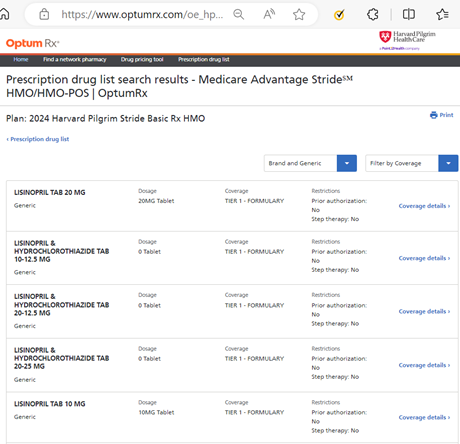460x444 pixels.
Task: Open the Norton checkmark extension icon
Action: tap(339, 15)
